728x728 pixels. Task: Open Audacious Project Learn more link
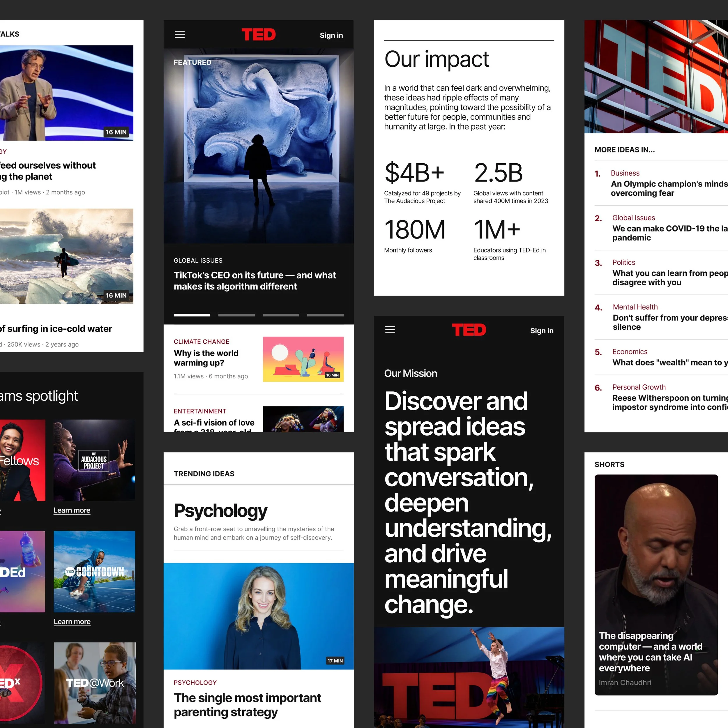72,510
